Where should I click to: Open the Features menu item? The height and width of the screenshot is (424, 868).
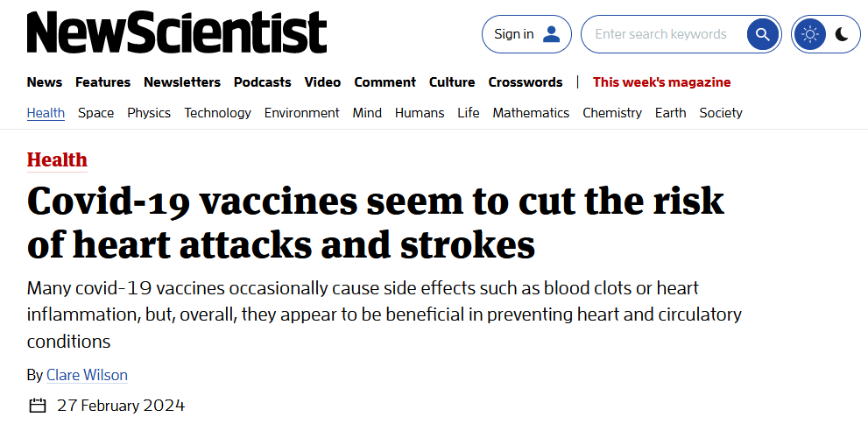click(103, 82)
